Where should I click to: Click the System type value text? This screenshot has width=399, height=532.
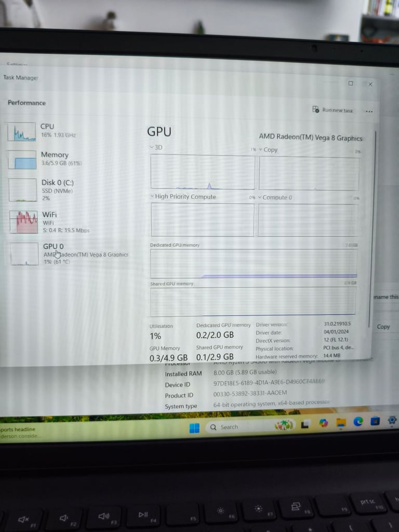click(271, 403)
